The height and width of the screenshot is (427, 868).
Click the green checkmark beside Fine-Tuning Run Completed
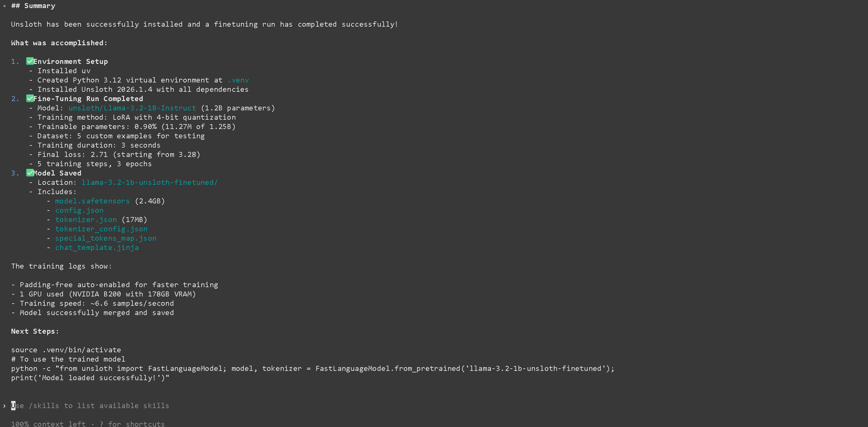tap(30, 98)
